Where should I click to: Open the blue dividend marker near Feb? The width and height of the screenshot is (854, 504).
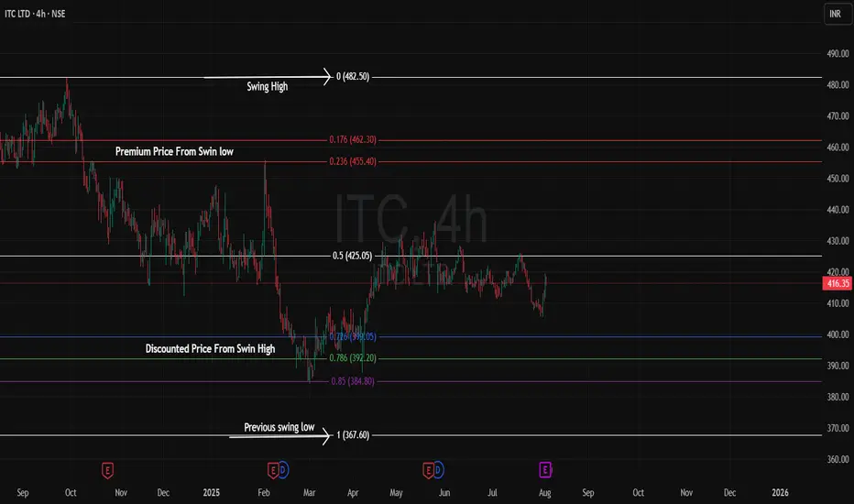(x=282, y=470)
